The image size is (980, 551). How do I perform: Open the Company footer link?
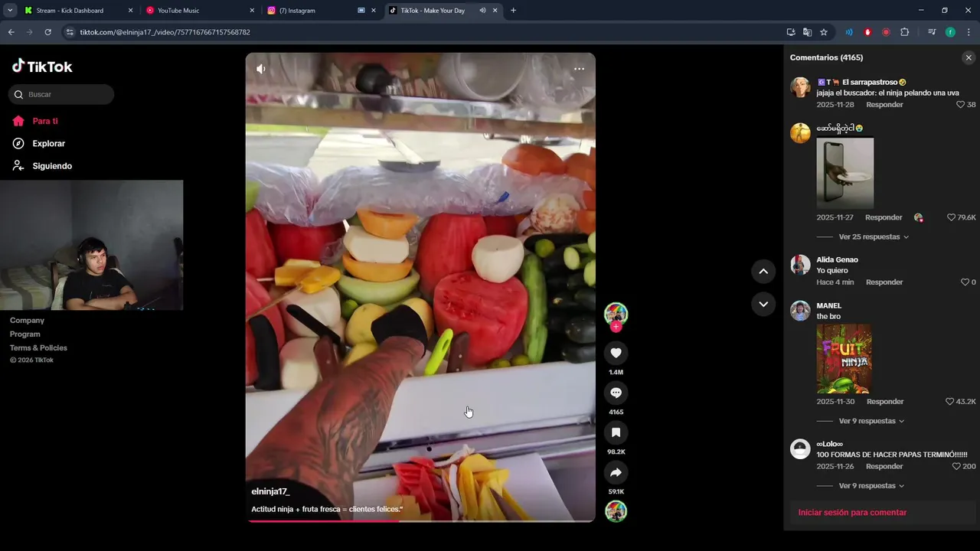(27, 321)
